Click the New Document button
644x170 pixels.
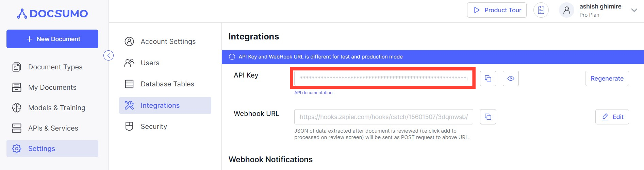click(52, 39)
